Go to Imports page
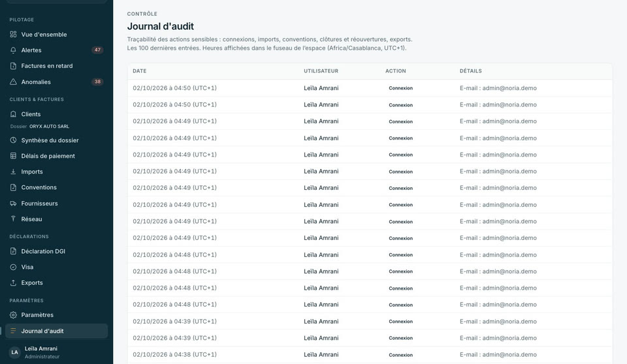This screenshot has height=364, width=627. coord(56,172)
